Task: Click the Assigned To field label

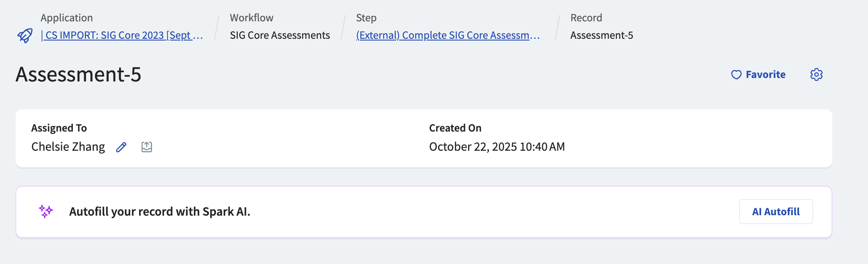Action: (59, 128)
